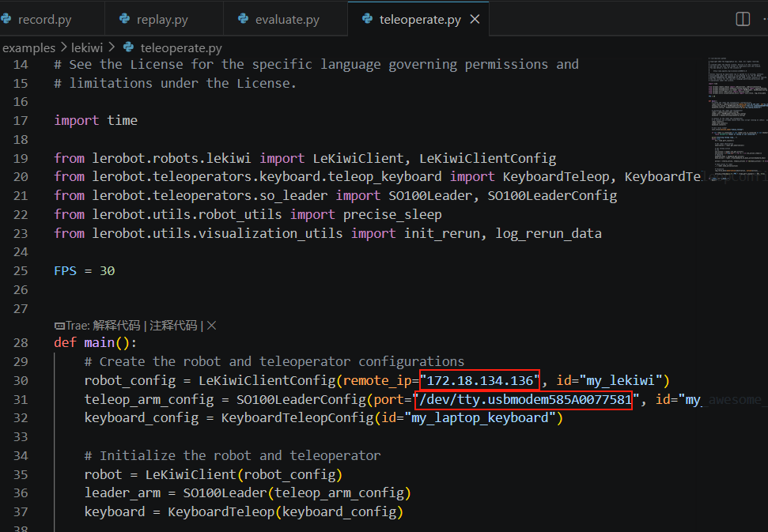This screenshot has height=532, width=768.
Task: Click the Trae keyboard icon in code lens
Action: [59, 326]
